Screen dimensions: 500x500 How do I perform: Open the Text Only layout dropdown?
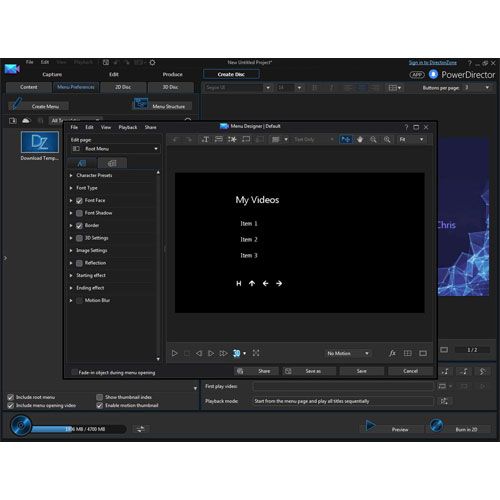click(x=313, y=139)
